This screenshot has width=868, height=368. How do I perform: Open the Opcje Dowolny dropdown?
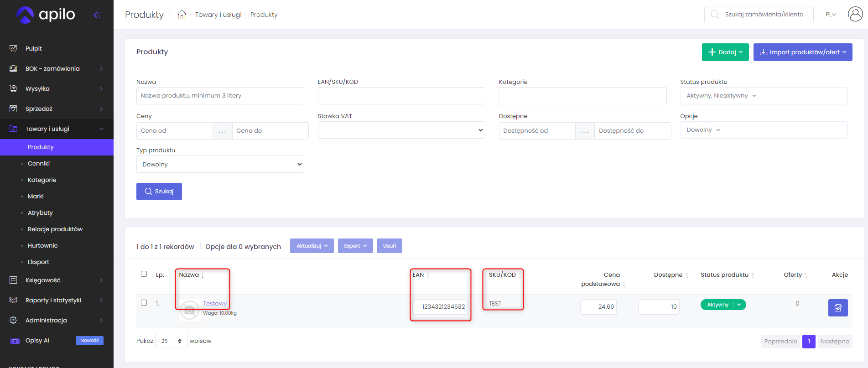(x=764, y=130)
